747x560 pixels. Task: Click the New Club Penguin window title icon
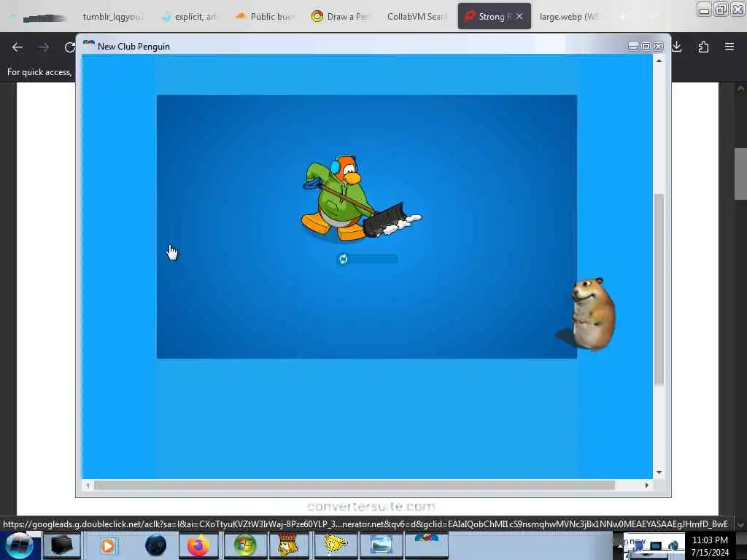coord(88,46)
